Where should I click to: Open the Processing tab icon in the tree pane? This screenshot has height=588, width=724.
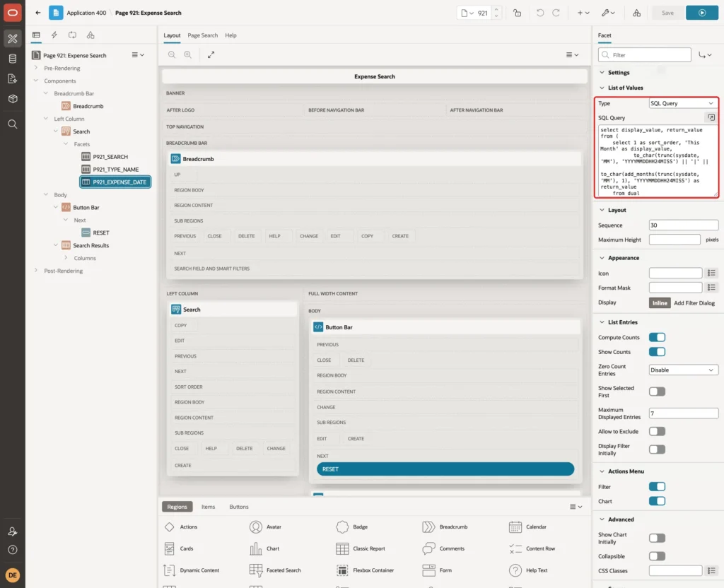(x=73, y=35)
